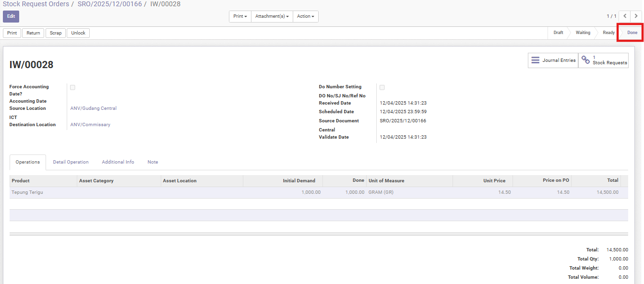Select the Note tab

coord(153,162)
